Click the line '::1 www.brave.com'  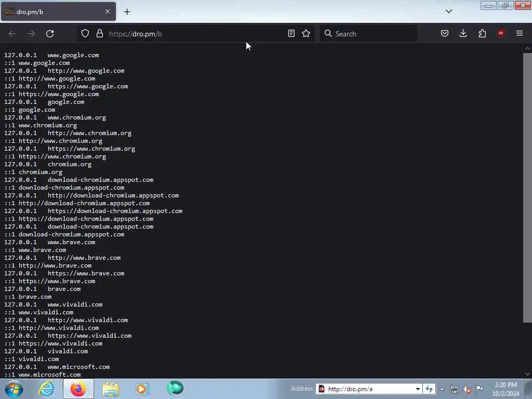point(35,250)
